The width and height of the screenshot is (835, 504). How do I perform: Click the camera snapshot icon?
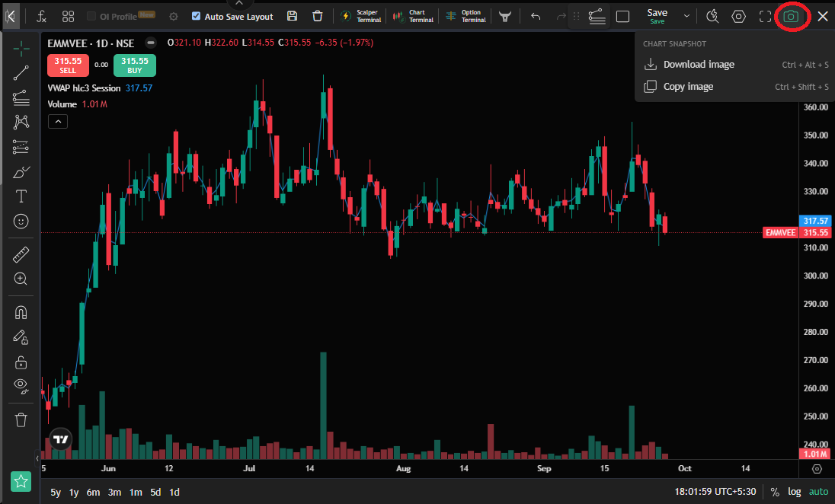coord(791,17)
